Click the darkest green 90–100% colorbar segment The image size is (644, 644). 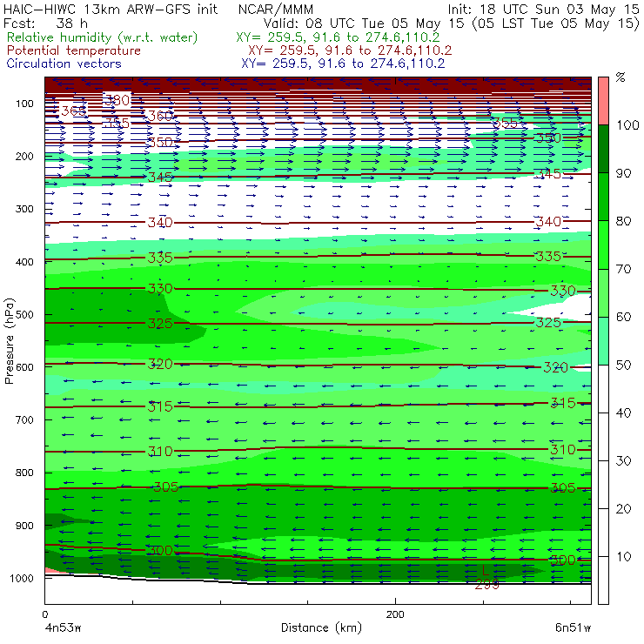[x=603, y=148]
